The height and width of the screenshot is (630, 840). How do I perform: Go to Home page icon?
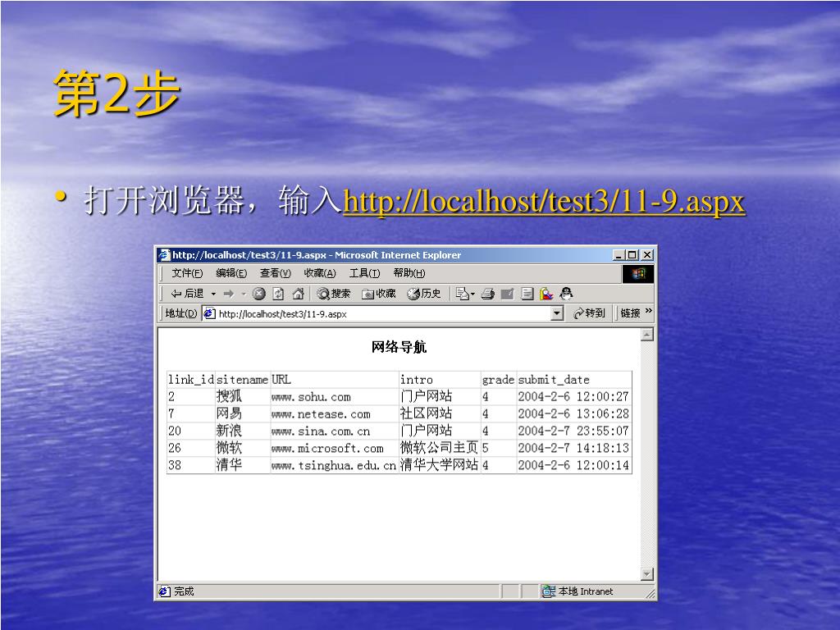pyautogui.click(x=298, y=294)
